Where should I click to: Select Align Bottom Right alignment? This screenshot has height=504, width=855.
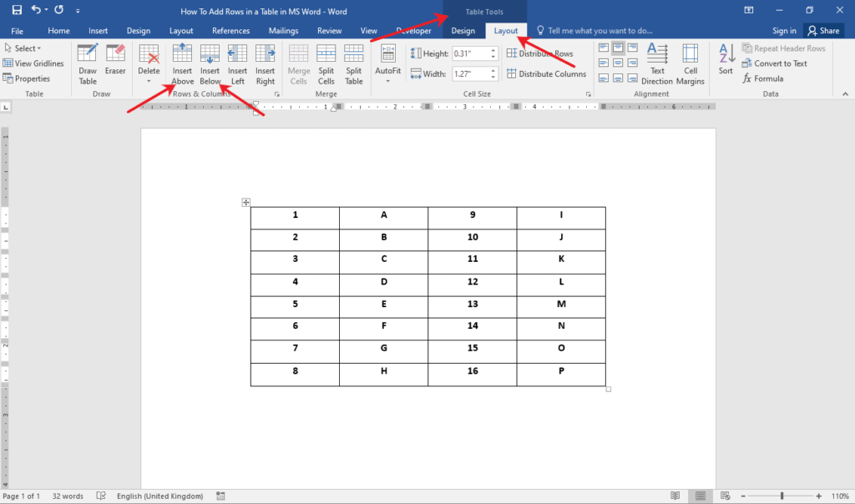633,78
